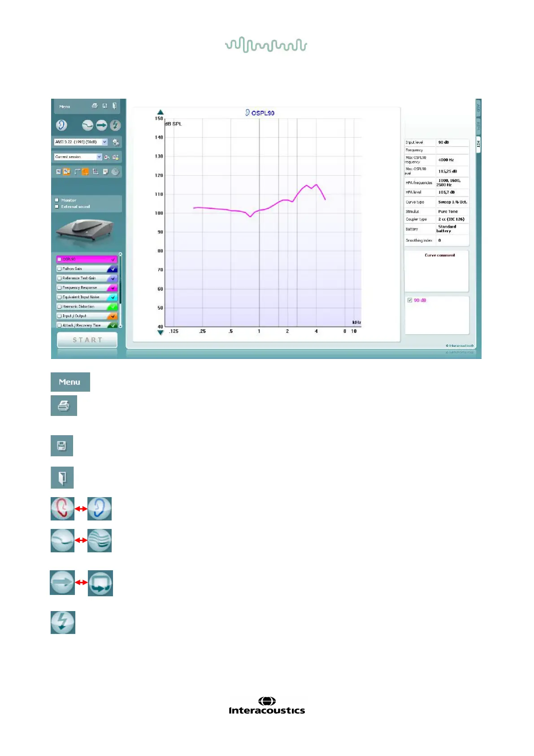Image resolution: width=534 pixels, height=756 pixels.
Task: Click the down triangle below the dB SPL axis
Action: click(x=161, y=332)
